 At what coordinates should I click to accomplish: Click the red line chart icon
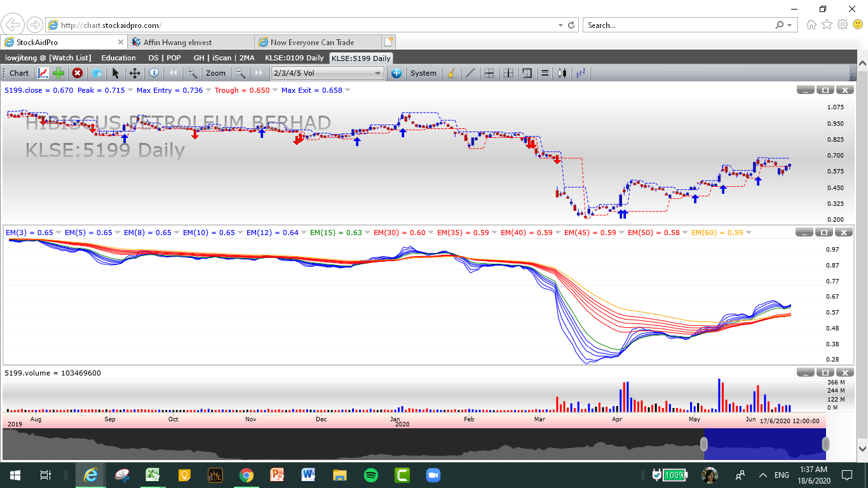(x=43, y=73)
